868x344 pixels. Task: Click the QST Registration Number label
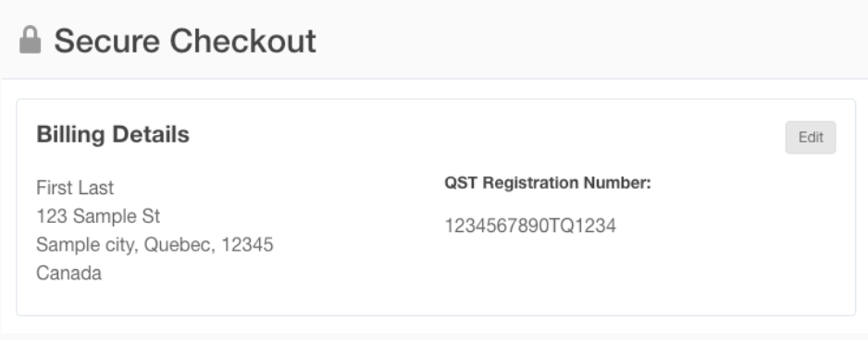548,183
